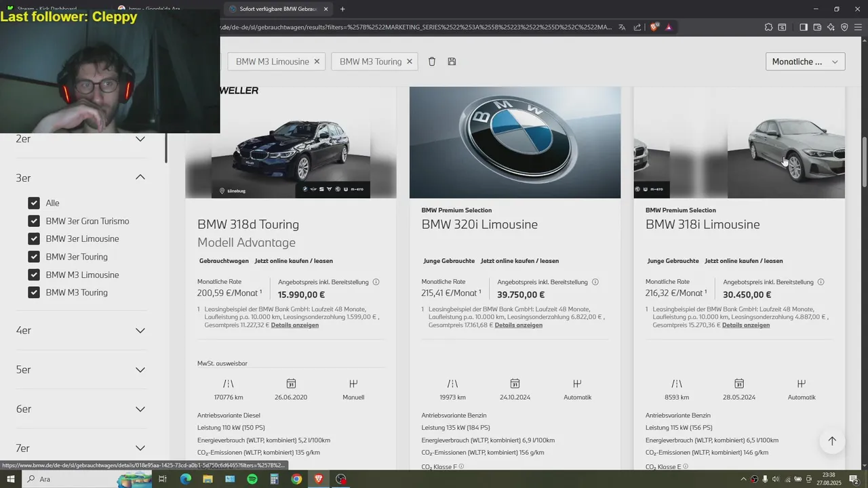Screen dimensions: 868x488
Task: Open the browser hamburger menu
Action: pyautogui.click(x=858, y=27)
